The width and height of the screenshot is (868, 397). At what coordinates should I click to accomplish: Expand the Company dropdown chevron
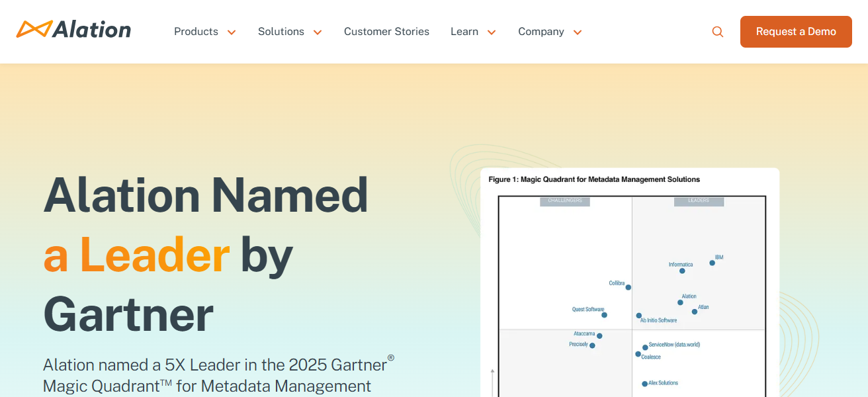578,32
